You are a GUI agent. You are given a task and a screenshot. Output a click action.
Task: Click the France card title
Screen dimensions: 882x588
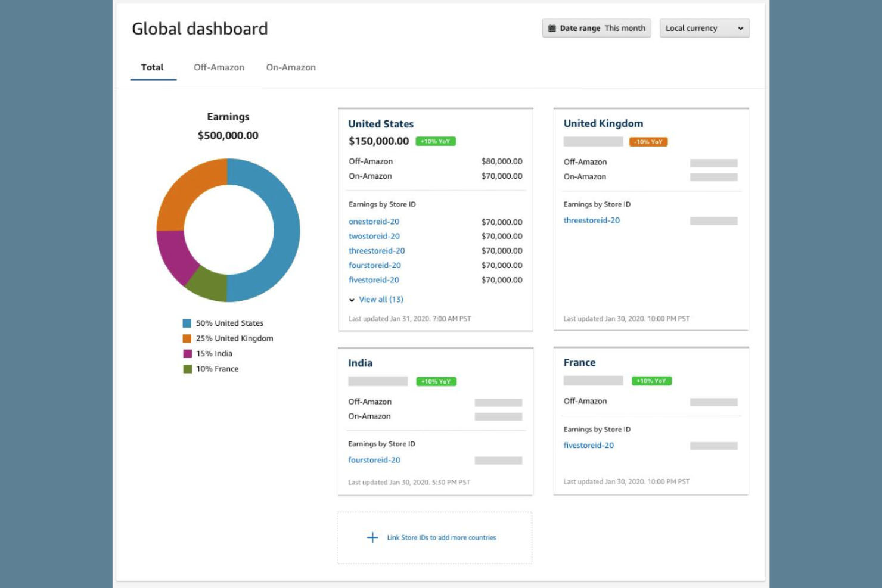tap(579, 362)
